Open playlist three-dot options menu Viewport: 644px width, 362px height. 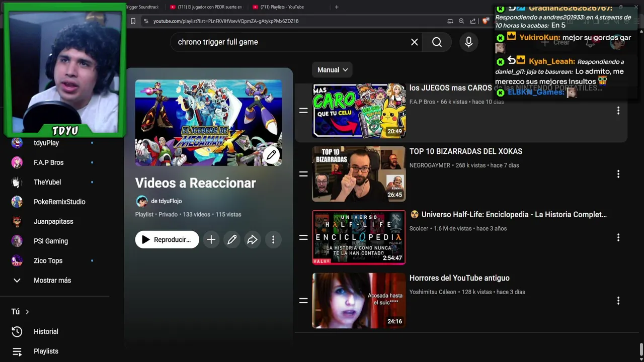(273, 240)
